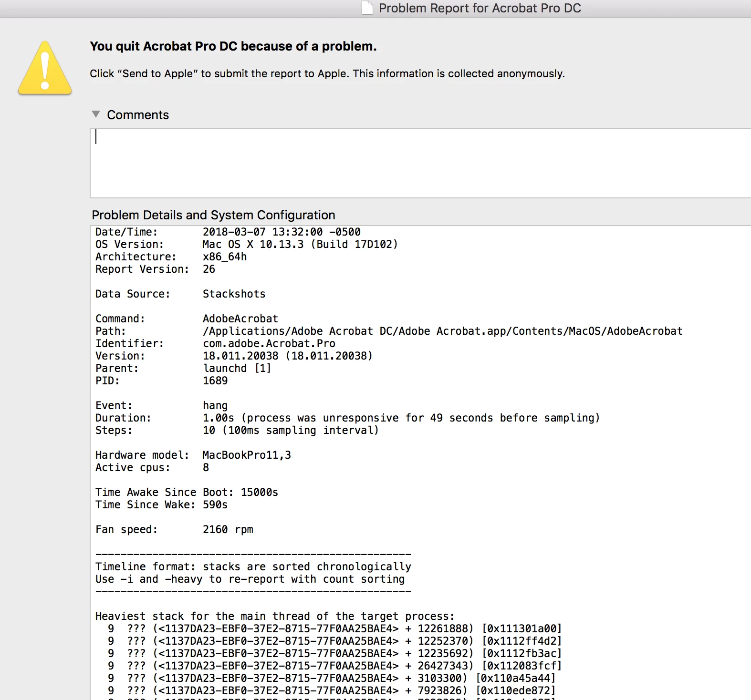
Task: Click the Parent value launchd [1]
Action: pos(237,369)
